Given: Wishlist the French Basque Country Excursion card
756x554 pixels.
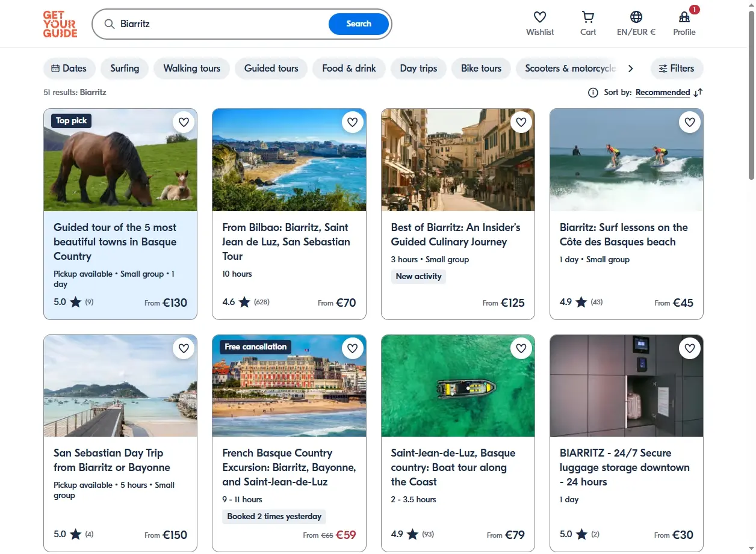Looking at the screenshot, I should point(353,348).
